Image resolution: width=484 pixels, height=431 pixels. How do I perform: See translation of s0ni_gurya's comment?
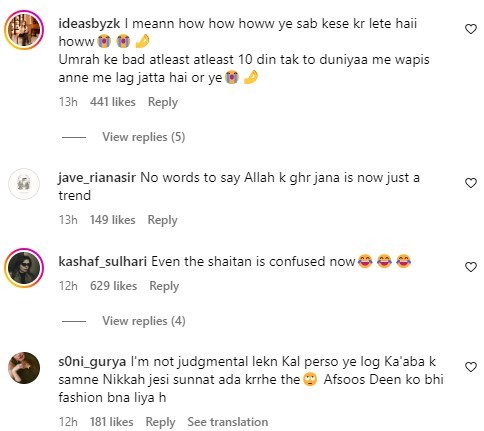point(228,422)
